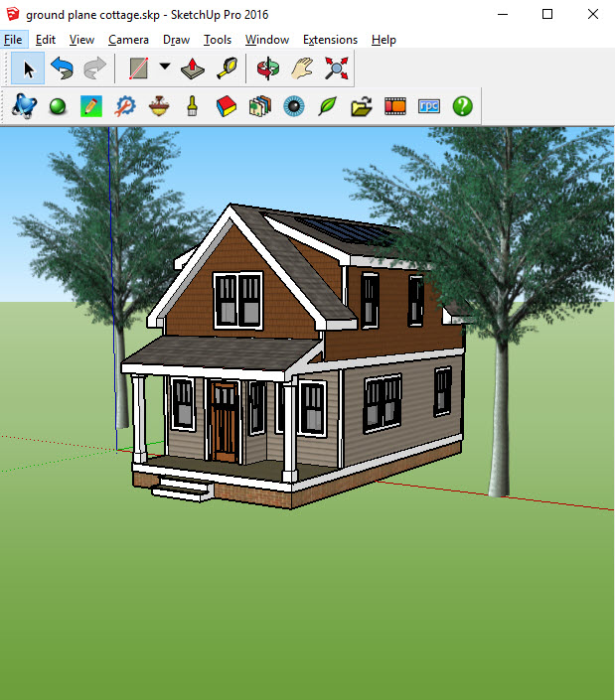The width and height of the screenshot is (615, 700).
Task: Click the green leaf icon
Action: 328,106
